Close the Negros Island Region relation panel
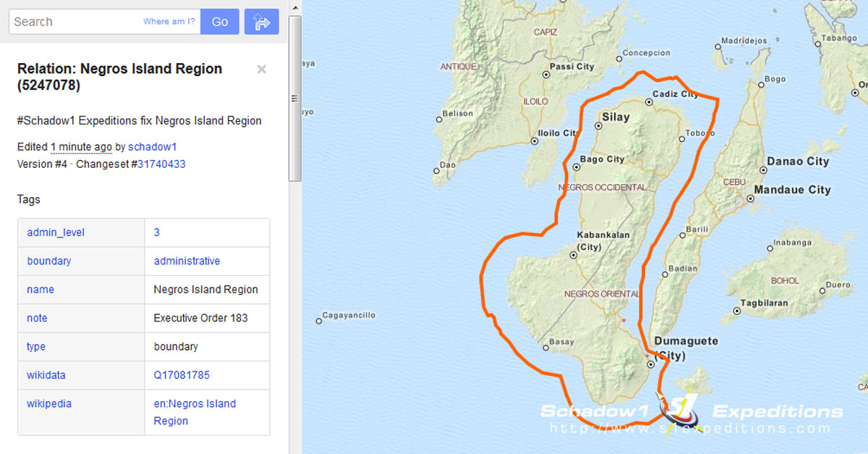868x454 pixels. (x=261, y=69)
